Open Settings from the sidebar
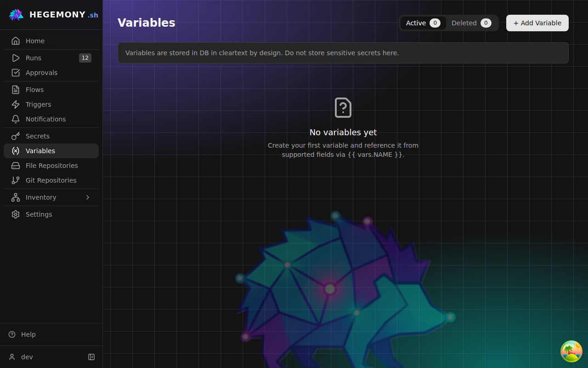The height and width of the screenshot is (368, 588). [51, 214]
